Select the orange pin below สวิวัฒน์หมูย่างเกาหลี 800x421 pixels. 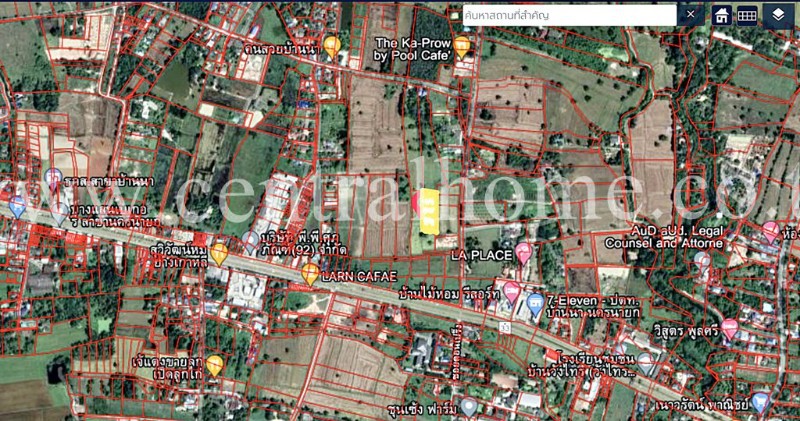click(219, 253)
